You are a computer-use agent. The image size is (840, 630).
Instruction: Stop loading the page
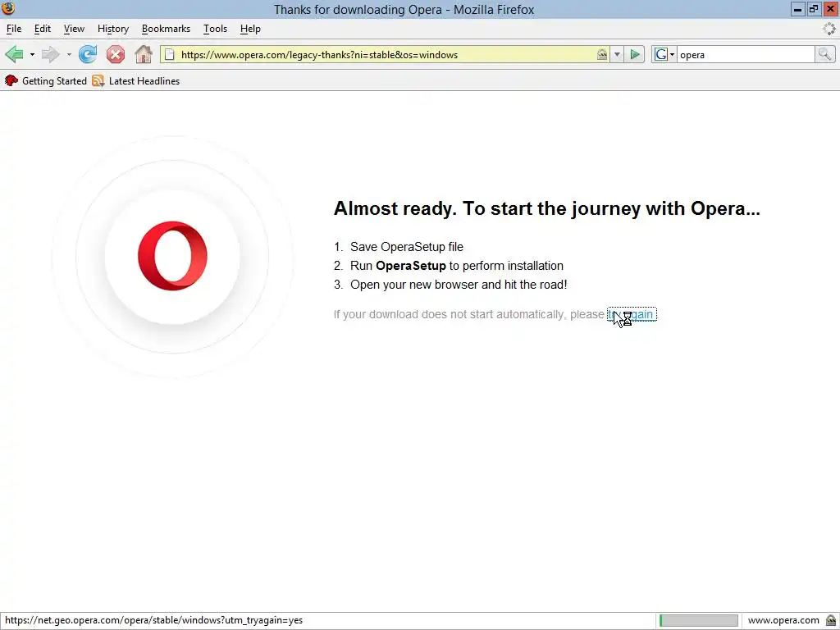(115, 54)
